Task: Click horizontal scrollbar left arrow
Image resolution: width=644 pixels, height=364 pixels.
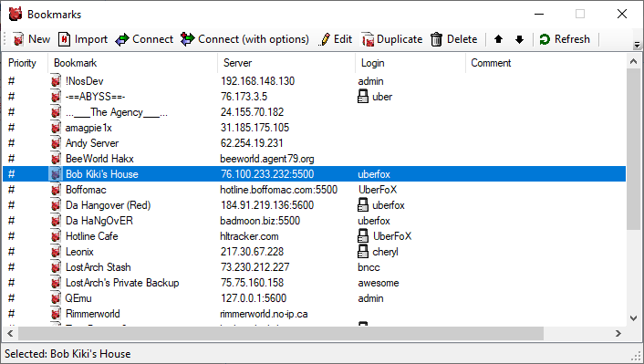Action: click(x=10, y=334)
